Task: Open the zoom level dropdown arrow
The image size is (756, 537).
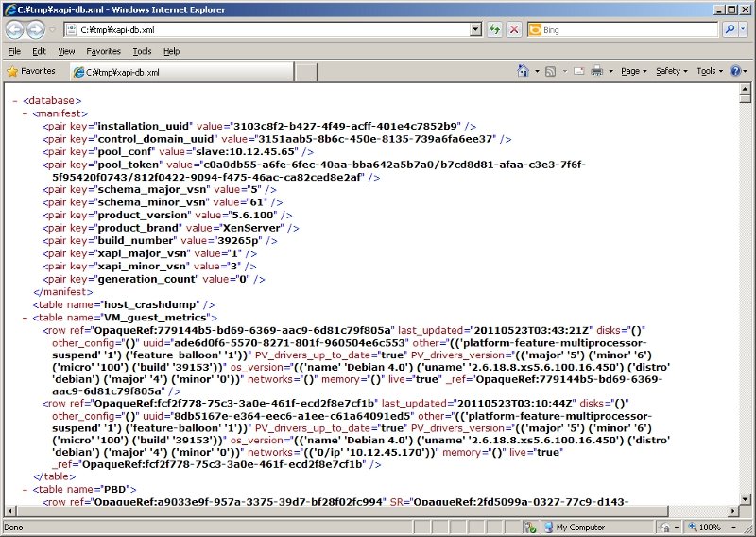Action: (x=734, y=528)
